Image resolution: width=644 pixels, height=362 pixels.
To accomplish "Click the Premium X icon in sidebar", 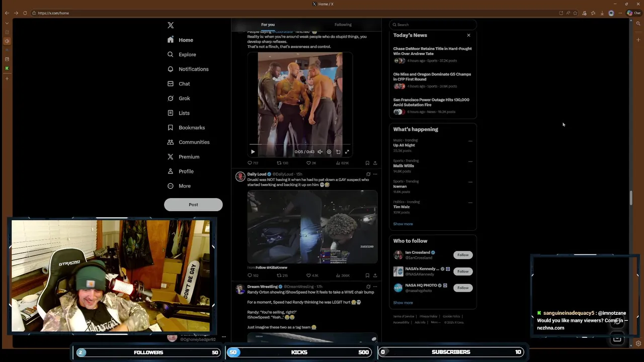I will click(x=171, y=157).
